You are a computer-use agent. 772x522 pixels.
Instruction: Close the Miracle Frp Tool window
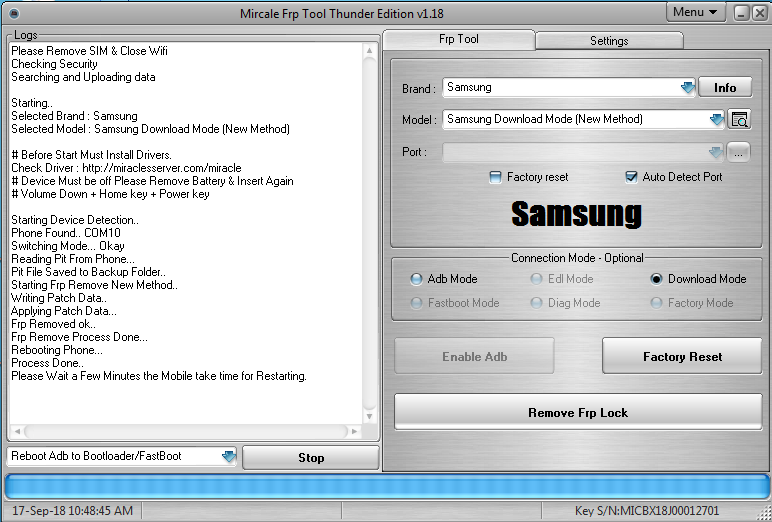tap(760, 13)
